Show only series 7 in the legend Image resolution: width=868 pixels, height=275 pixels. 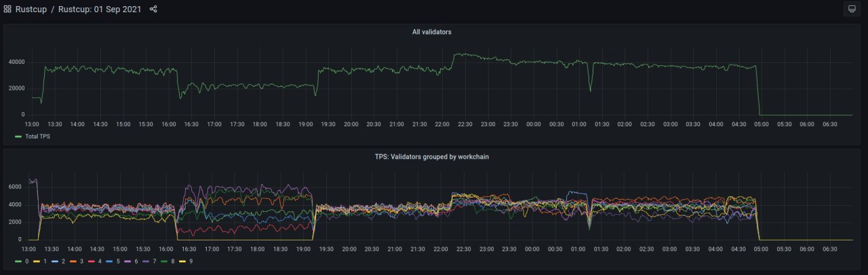(155, 261)
